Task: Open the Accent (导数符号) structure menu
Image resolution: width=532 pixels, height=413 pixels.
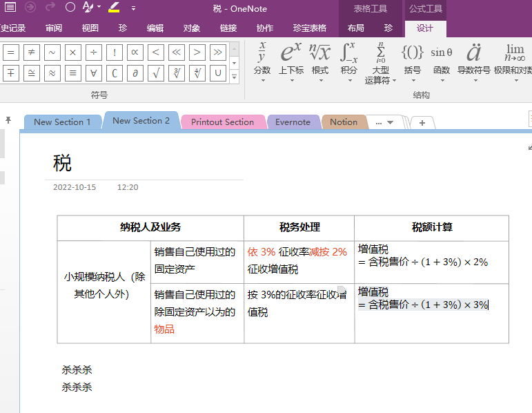Action: coord(474,62)
